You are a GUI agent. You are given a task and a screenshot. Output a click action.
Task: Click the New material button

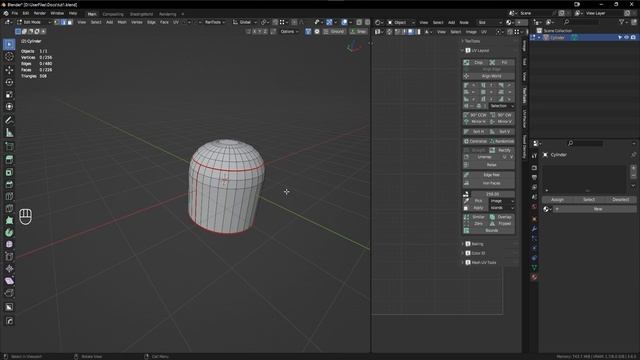coord(595,209)
